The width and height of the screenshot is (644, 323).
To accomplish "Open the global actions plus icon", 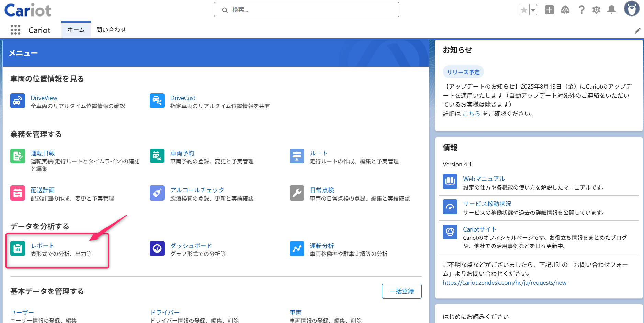I will [549, 10].
